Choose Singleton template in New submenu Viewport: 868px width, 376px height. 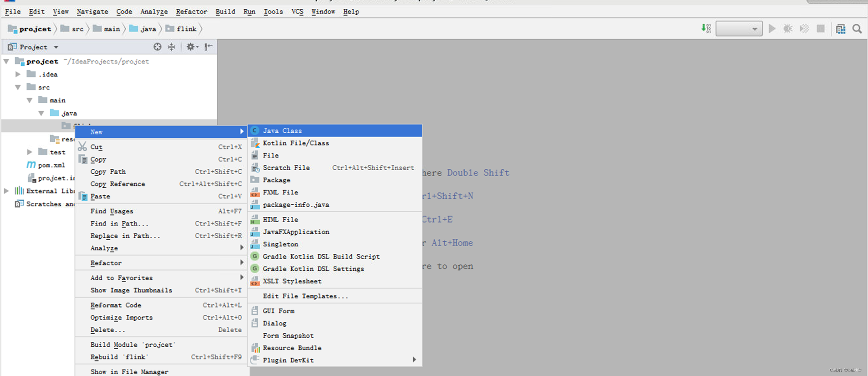click(335, 244)
